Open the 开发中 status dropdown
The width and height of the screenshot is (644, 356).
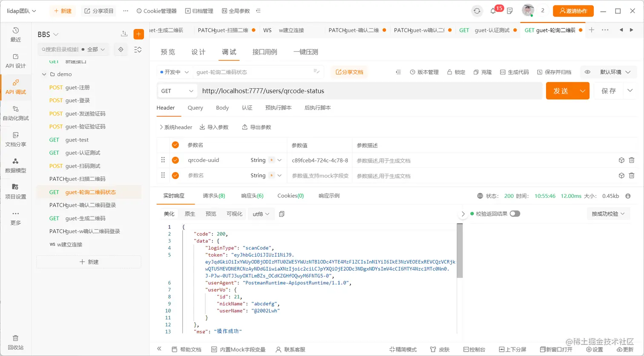[x=175, y=72]
